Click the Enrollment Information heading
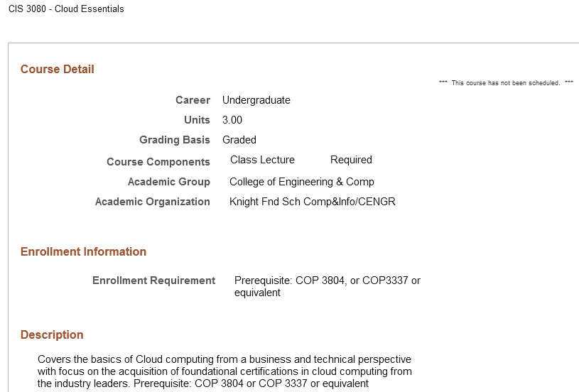Image resolution: width=579 pixels, height=392 pixels. 83,252
